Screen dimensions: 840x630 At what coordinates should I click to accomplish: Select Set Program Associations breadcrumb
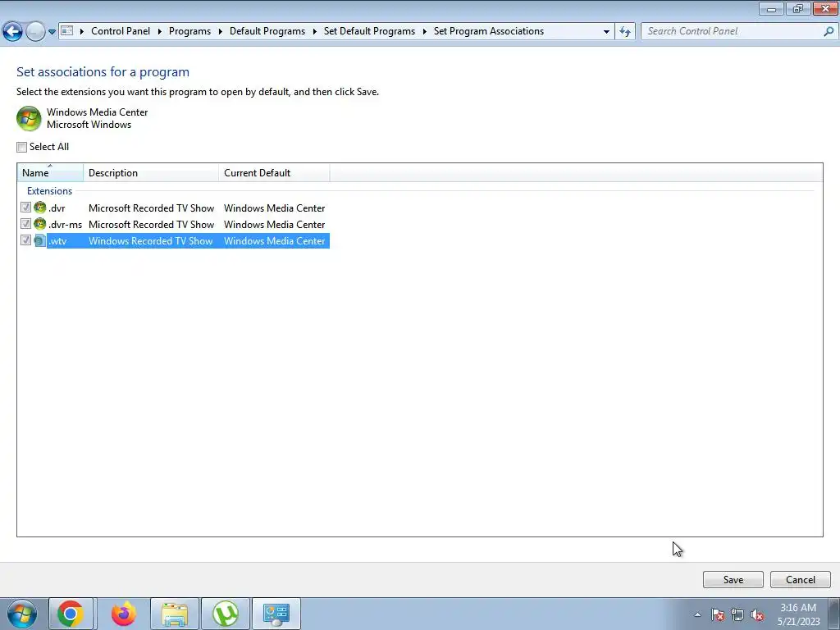pos(489,31)
